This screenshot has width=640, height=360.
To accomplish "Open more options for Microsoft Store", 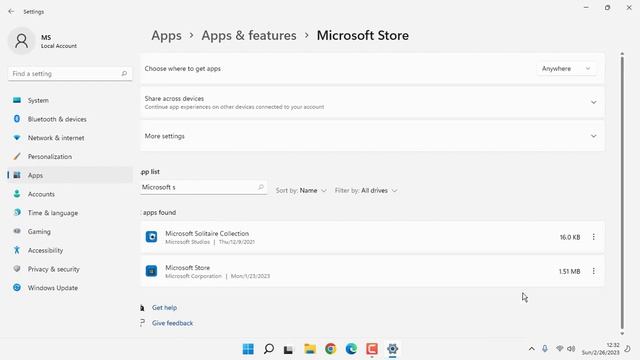I will pos(593,271).
